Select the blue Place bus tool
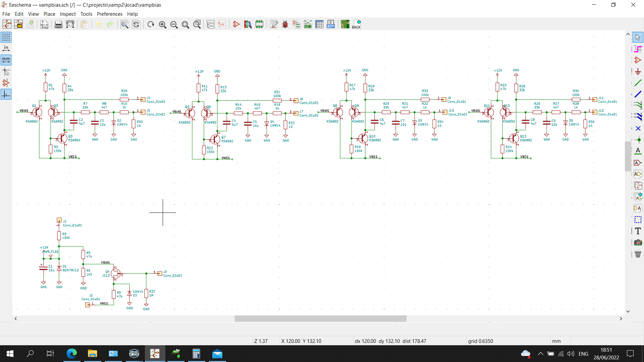The image size is (644, 362). coord(638,94)
